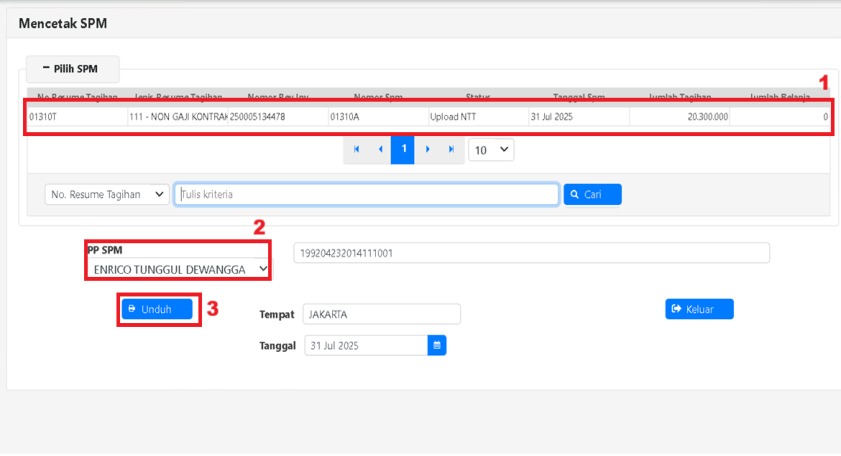The image size is (841, 456).
Task: Select page number 1 in pagination
Action: click(403, 150)
